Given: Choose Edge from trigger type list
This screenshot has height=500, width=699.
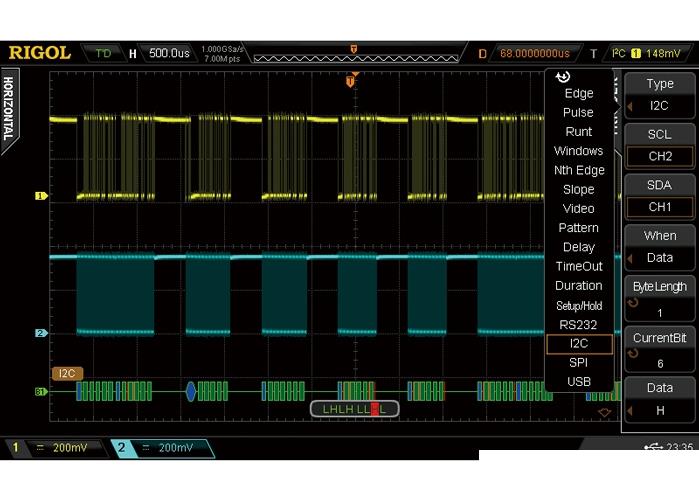Looking at the screenshot, I should coord(578,93).
